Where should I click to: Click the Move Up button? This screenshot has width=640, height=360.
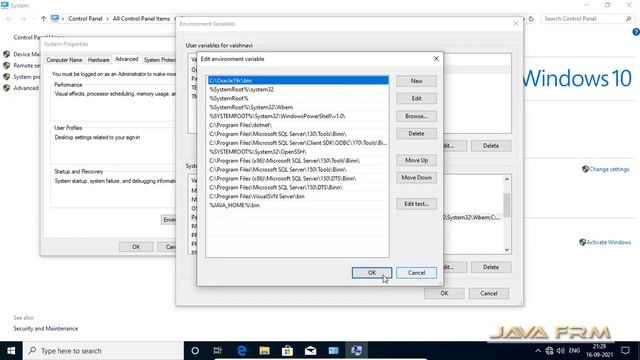[x=416, y=160]
